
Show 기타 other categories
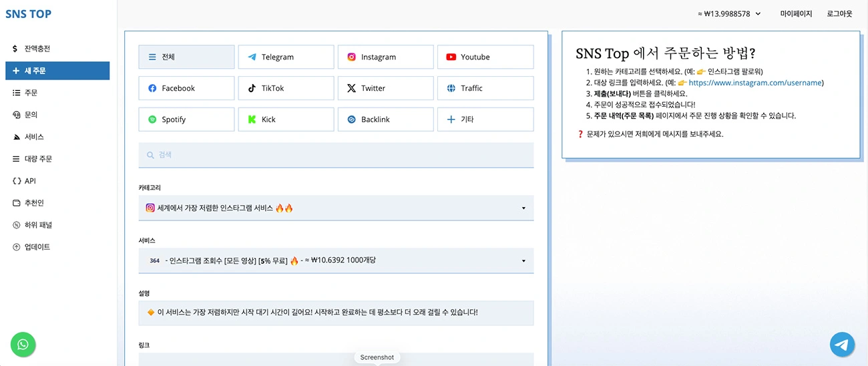tap(485, 120)
